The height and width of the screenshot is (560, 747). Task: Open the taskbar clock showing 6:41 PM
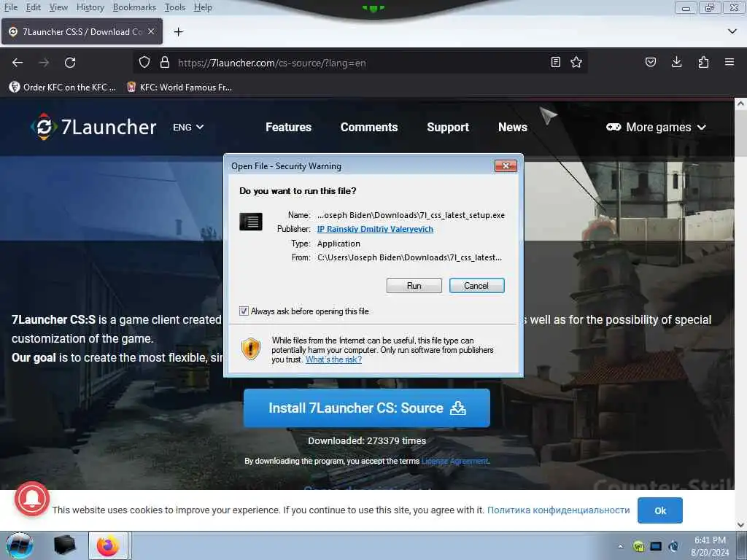710,546
